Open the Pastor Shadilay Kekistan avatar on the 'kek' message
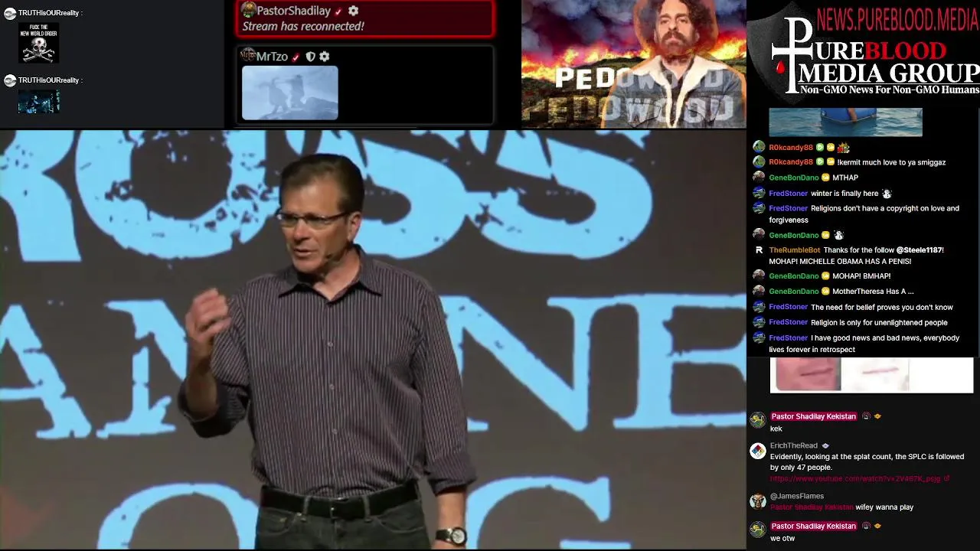This screenshot has height=551, width=980. (757, 420)
